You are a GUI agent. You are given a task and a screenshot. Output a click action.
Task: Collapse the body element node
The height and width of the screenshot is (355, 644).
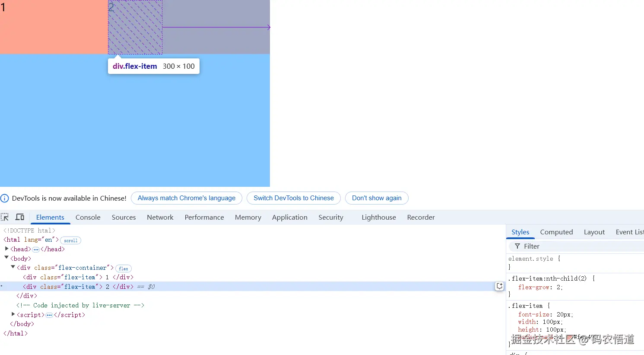pyautogui.click(x=6, y=258)
